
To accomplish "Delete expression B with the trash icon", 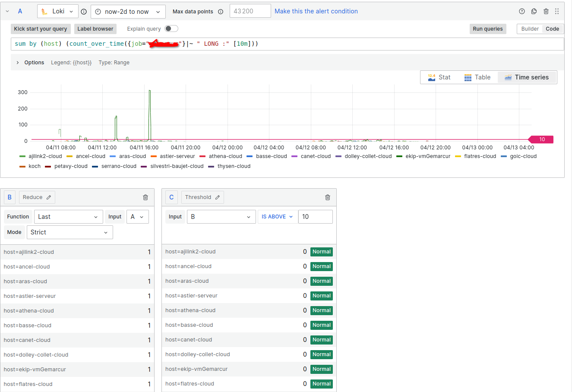I will tap(145, 197).
